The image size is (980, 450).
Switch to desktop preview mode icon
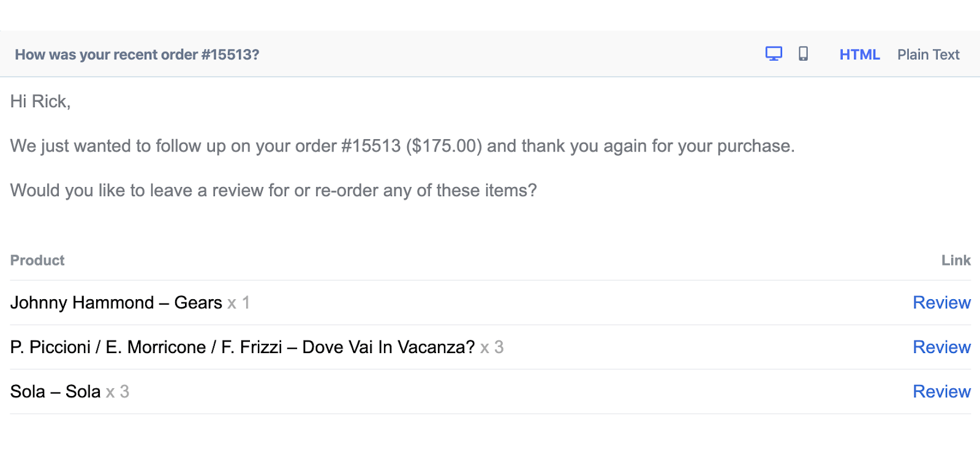774,54
